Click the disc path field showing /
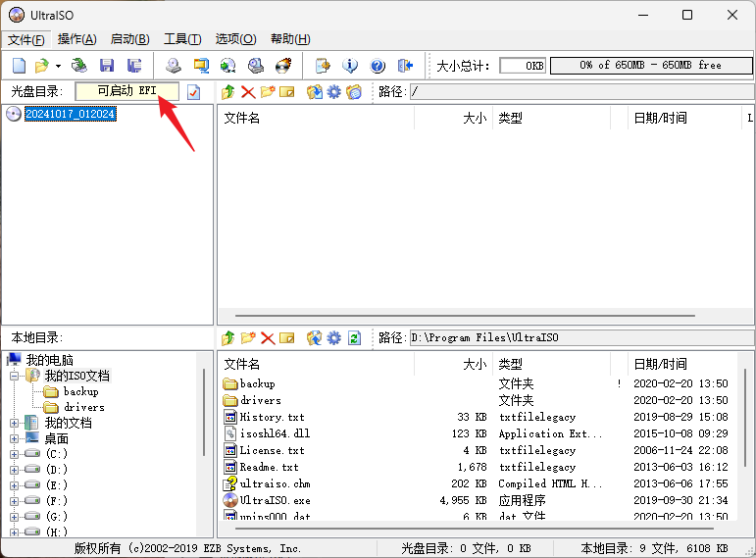The height and width of the screenshot is (558, 756). point(582,91)
